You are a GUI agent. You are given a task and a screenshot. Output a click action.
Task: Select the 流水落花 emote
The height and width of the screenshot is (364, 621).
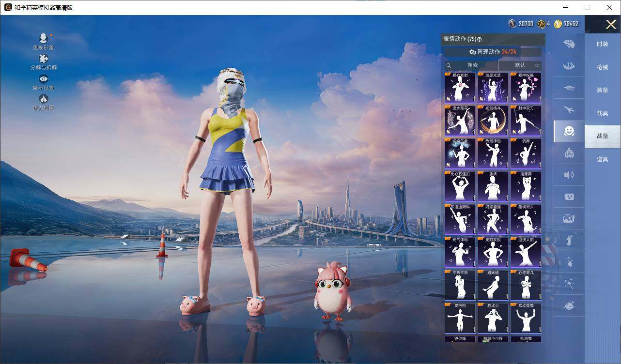(x=460, y=121)
